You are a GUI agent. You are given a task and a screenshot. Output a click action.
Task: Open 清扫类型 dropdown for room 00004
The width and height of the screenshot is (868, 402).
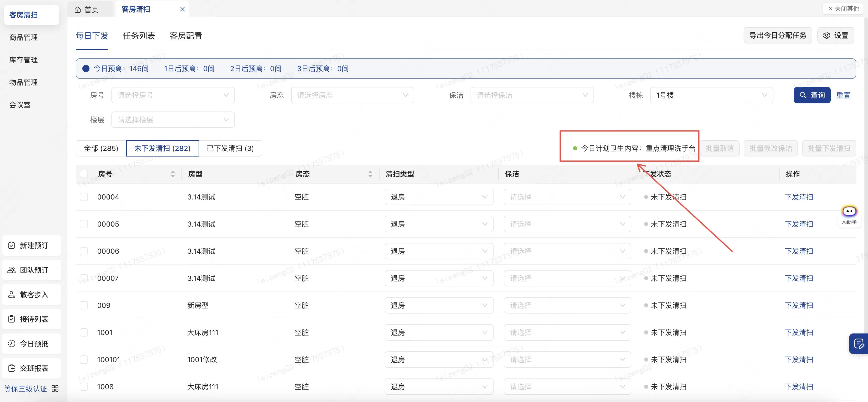coord(439,197)
